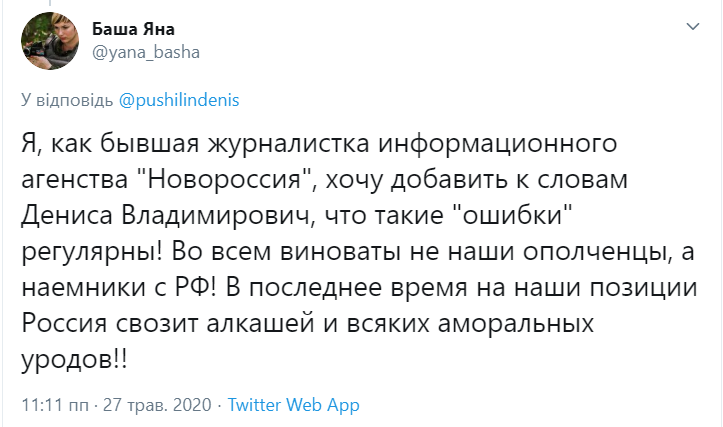Open the @yana_basha handle
The width and height of the screenshot is (723, 427).
click(x=146, y=53)
